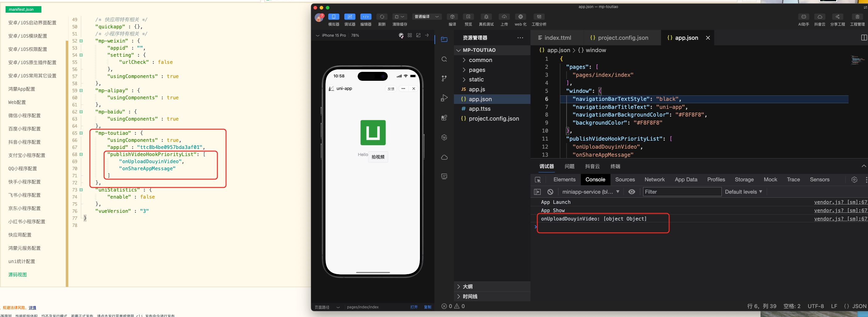The image size is (868, 317).
Task: Switch to the project.config.json editor tab
Action: coord(623,38)
